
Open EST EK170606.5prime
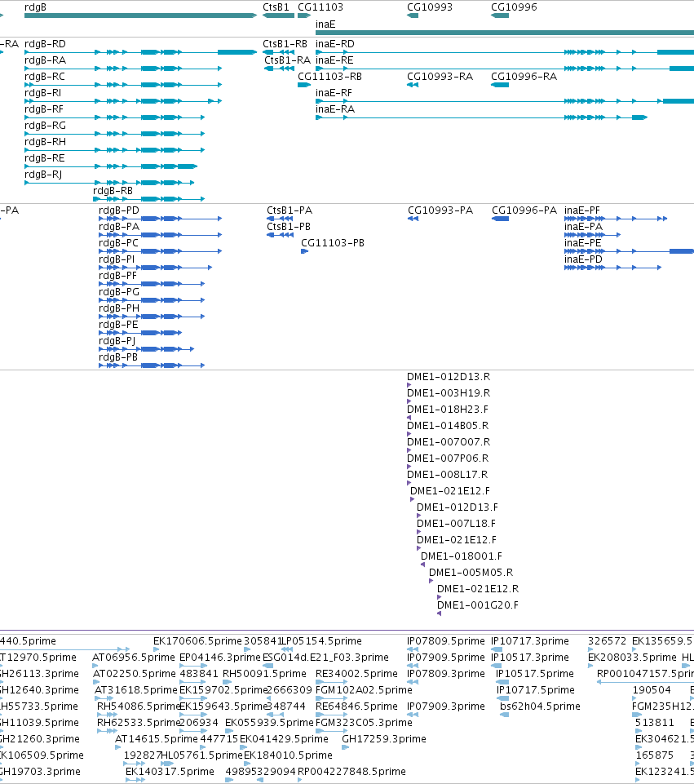click(197, 641)
